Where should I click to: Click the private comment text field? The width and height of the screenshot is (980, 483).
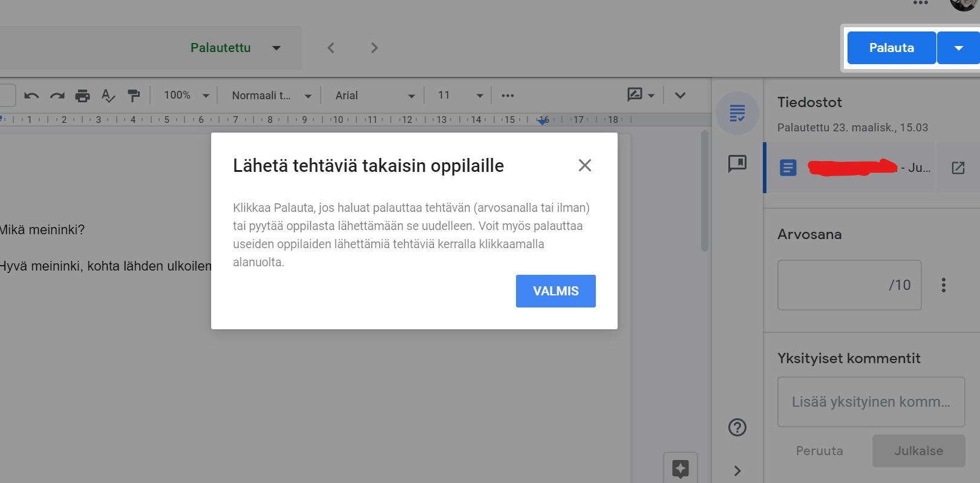[x=871, y=402]
